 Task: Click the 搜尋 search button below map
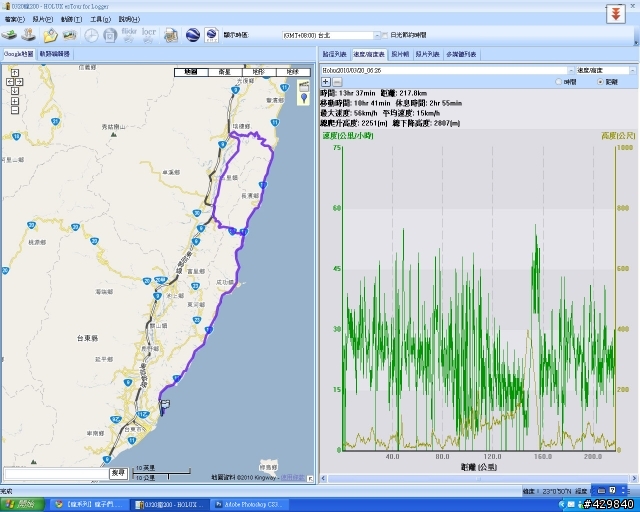pos(118,471)
